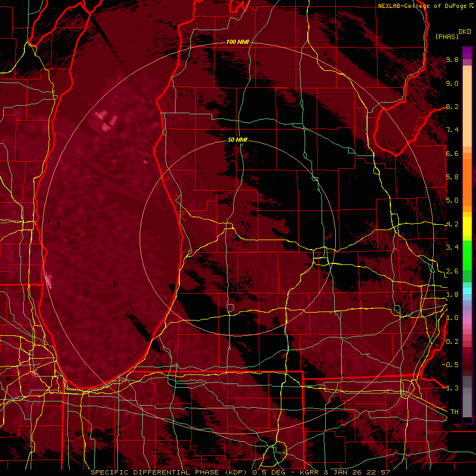Click the 50 NMI range ring label
Viewport: 476px width, 476px height.
[237, 140]
